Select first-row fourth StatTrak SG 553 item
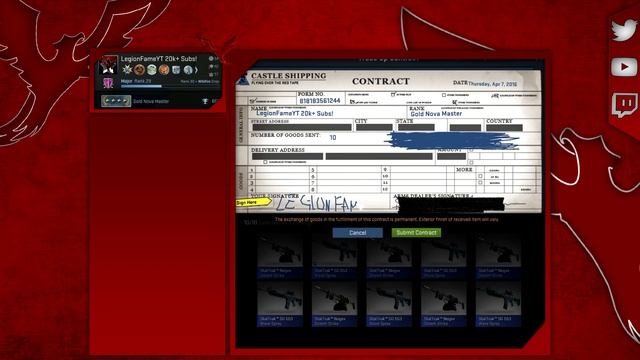This screenshot has width=640, height=360. [444, 258]
